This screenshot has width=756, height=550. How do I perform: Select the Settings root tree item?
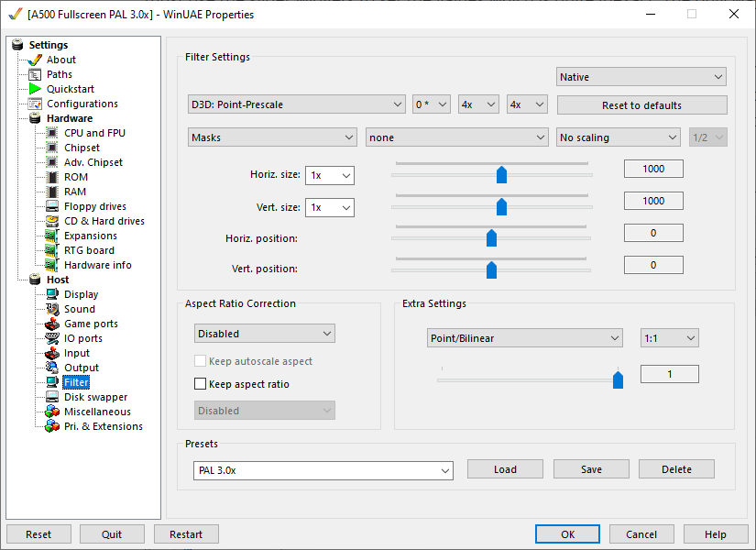pyautogui.click(x=49, y=45)
